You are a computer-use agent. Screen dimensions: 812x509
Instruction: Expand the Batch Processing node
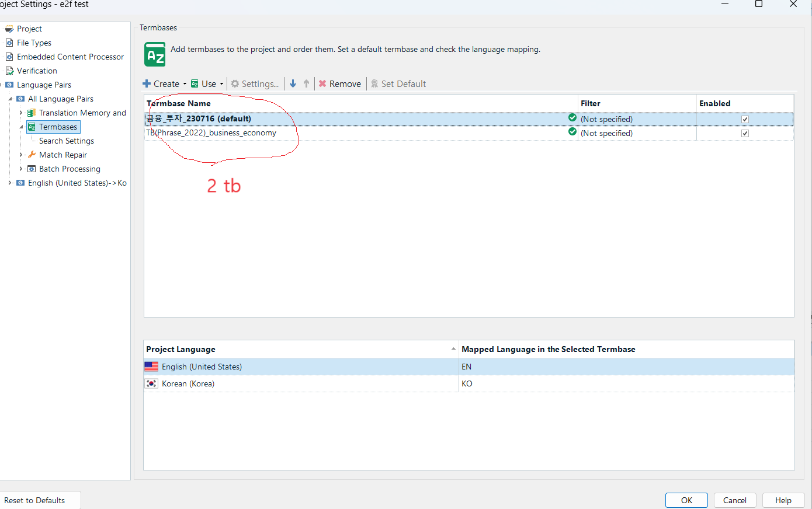[21, 169]
